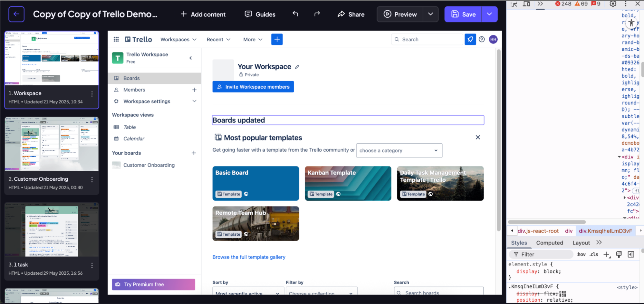Click the DevTools inspect element icon
The height and width of the screenshot is (304, 644).
tap(514, 4)
